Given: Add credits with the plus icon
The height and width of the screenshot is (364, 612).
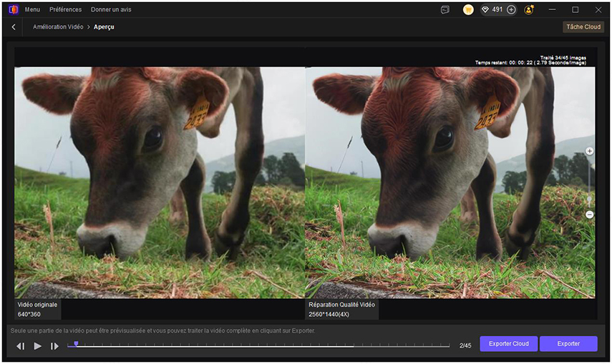Looking at the screenshot, I should click(x=511, y=10).
